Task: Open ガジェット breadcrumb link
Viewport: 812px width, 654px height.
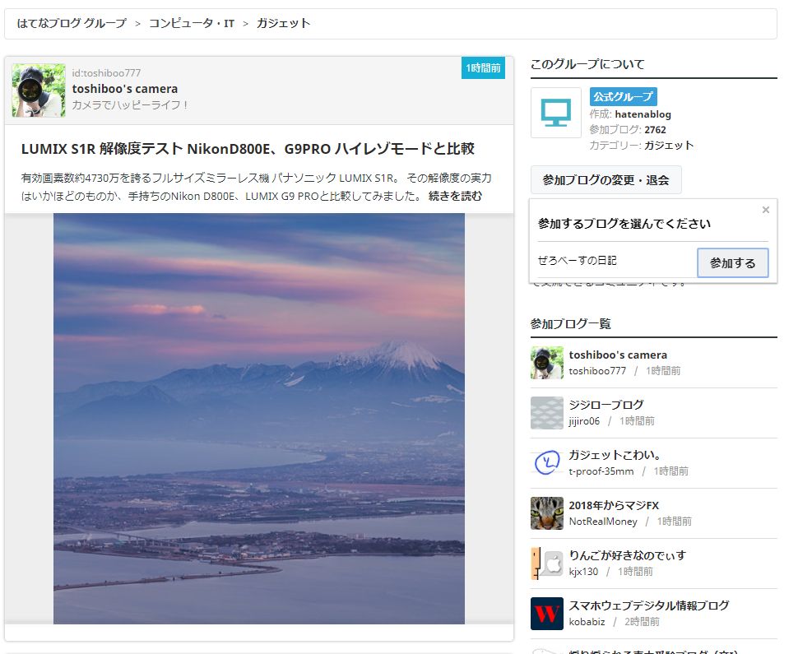Action: 283,23
